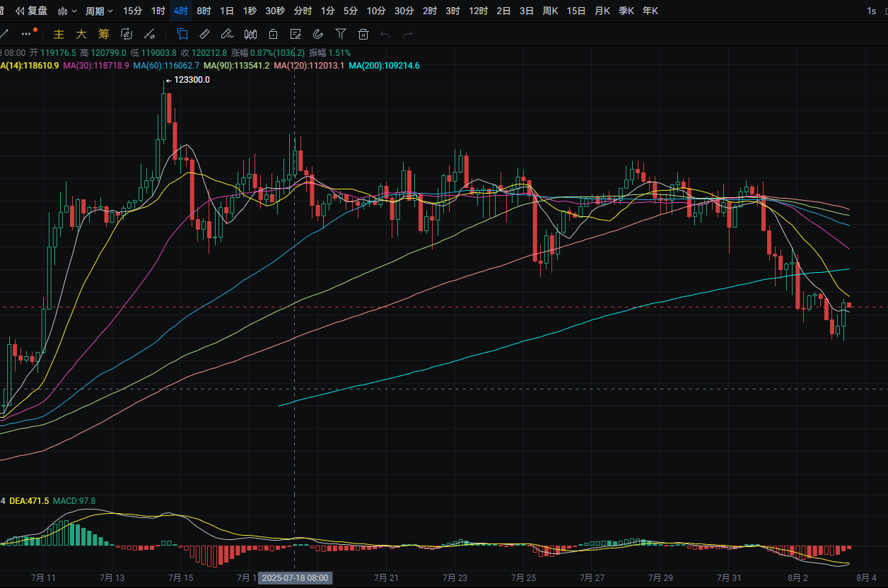
Task: Click the magnet paperclip icon
Action: coord(318,33)
